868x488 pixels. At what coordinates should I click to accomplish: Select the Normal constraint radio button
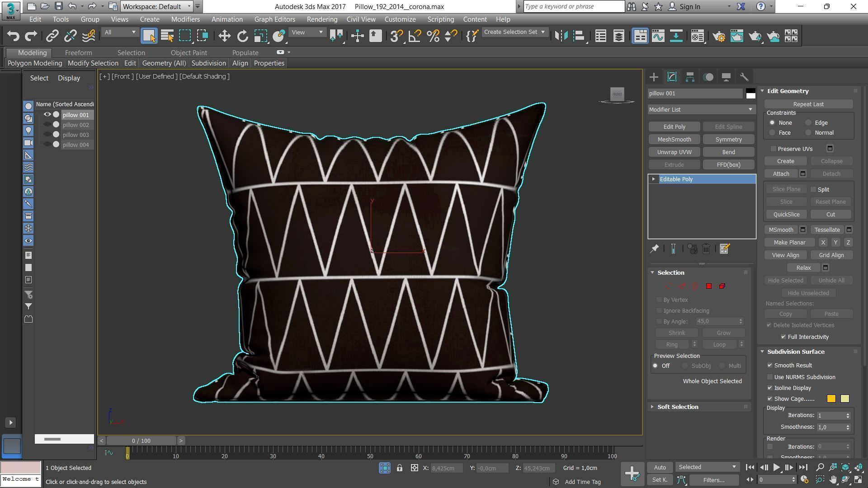tap(808, 132)
